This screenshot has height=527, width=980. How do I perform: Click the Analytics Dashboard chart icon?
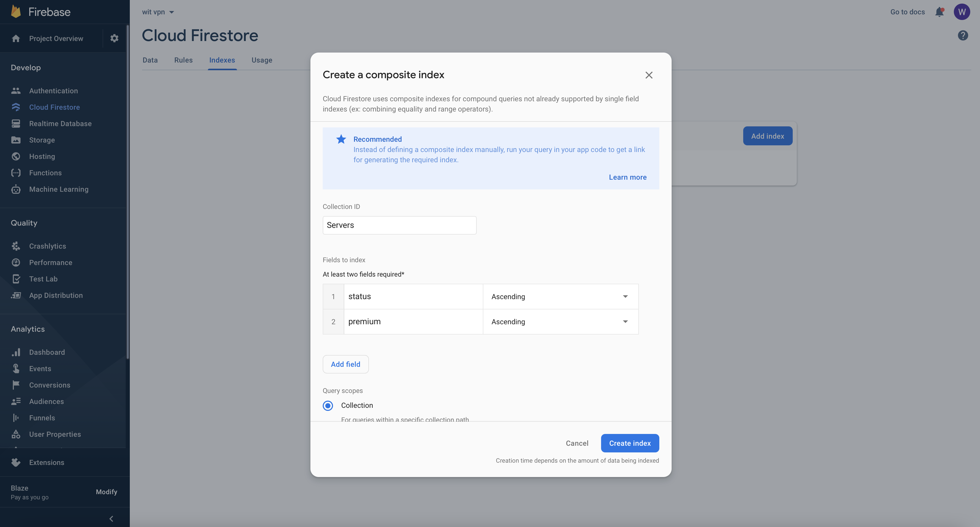16,352
